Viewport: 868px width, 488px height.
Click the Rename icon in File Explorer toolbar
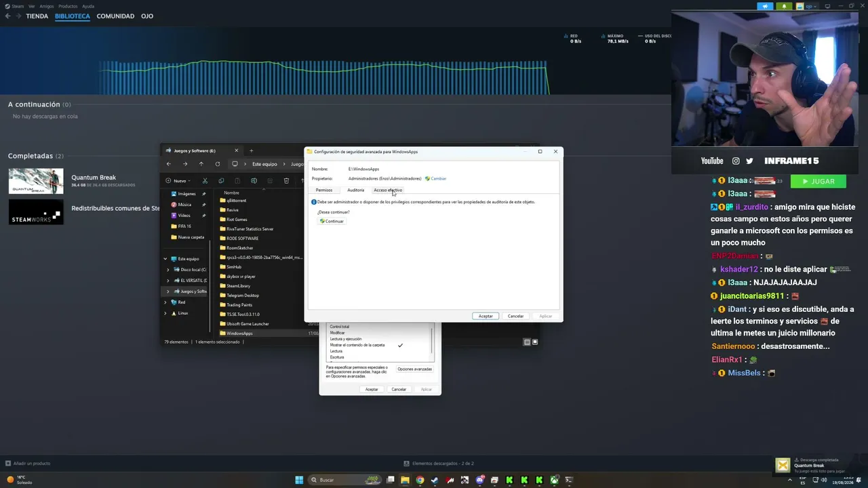click(x=254, y=181)
